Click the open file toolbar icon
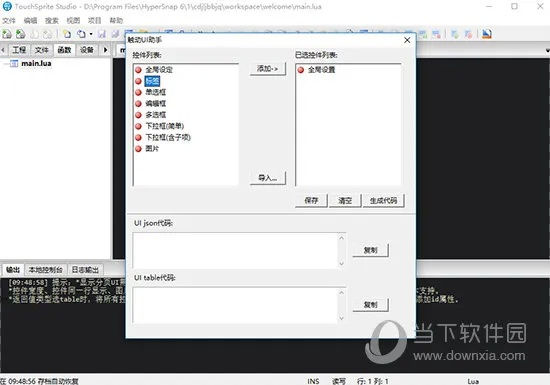The image size is (550, 385). coord(81,34)
